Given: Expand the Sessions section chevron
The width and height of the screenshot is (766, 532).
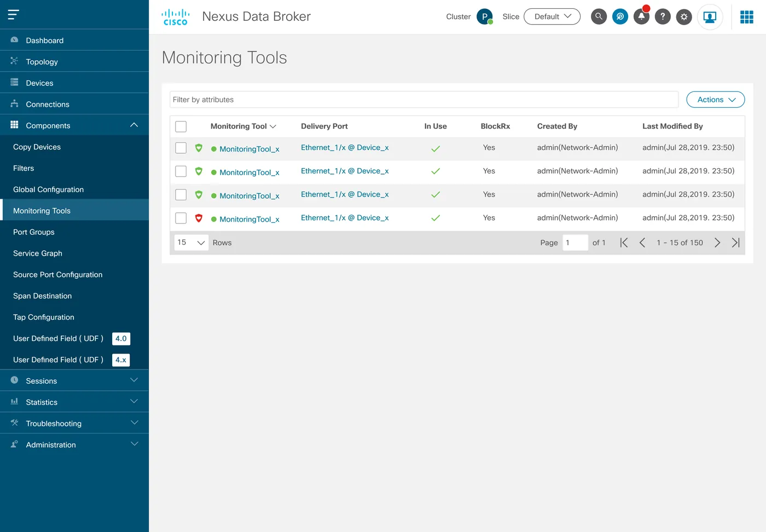Looking at the screenshot, I should (x=134, y=380).
